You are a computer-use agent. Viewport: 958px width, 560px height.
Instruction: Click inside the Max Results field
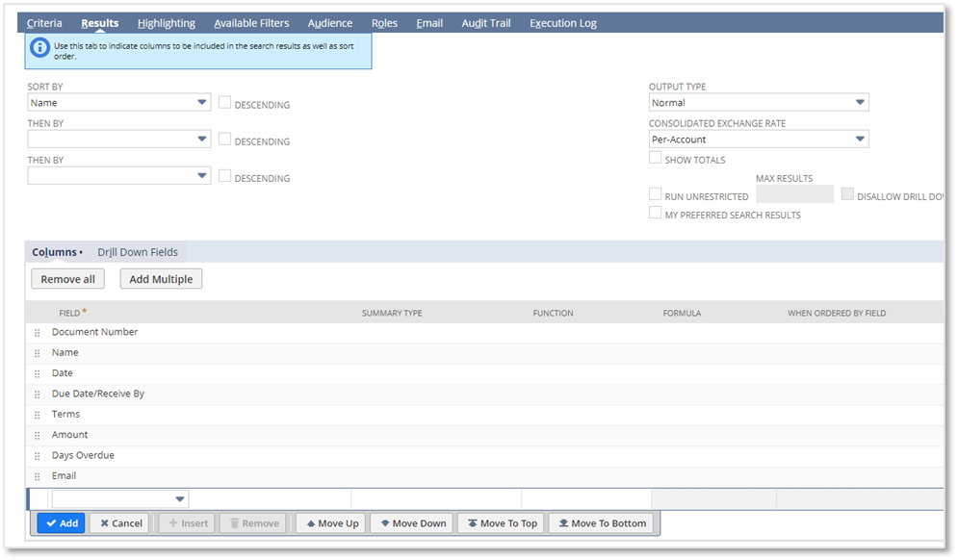[794, 193]
